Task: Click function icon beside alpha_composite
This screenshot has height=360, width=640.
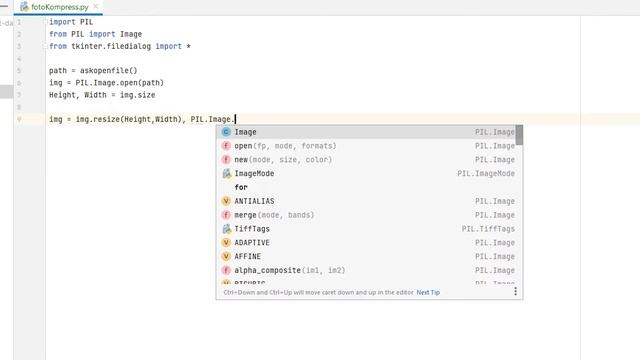Action: tap(226, 270)
